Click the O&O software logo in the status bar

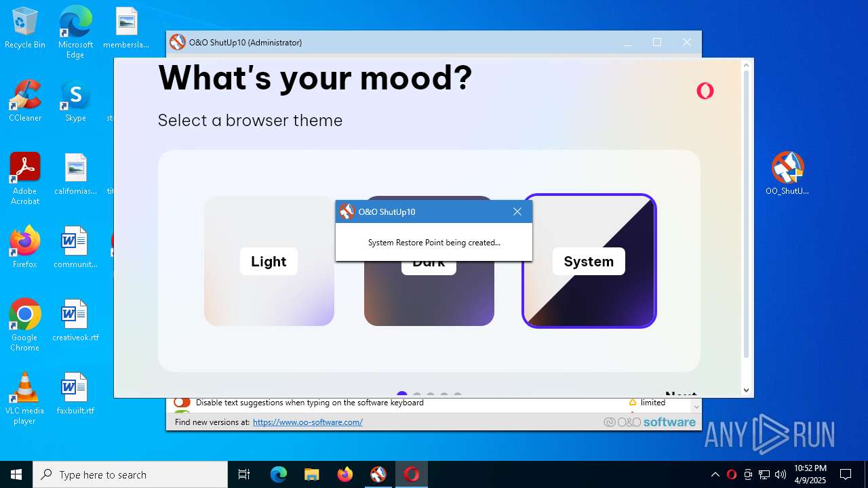(x=650, y=422)
